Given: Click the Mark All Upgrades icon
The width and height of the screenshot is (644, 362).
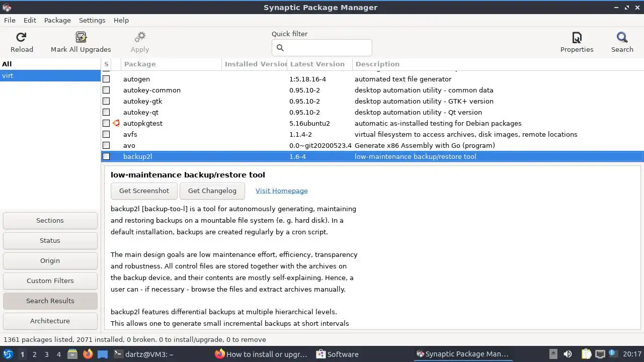Looking at the screenshot, I should [80, 37].
